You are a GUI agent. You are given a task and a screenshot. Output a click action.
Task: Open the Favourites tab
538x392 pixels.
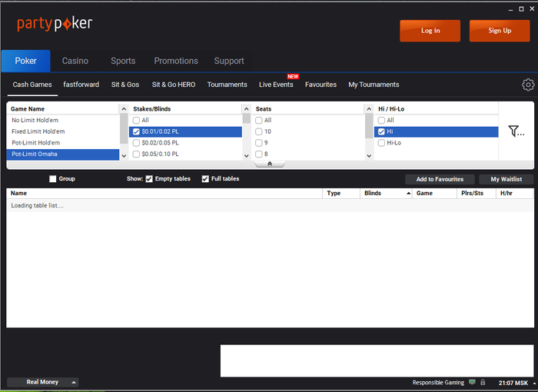[320, 85]
